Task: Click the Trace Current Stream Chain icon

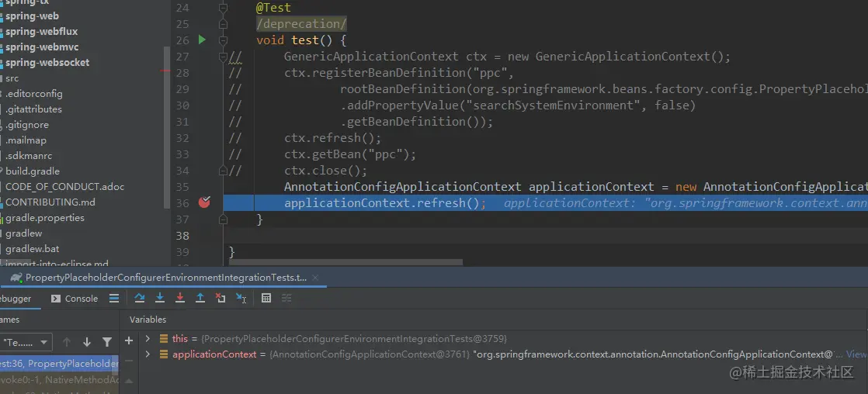Action: tap(286, 299)
